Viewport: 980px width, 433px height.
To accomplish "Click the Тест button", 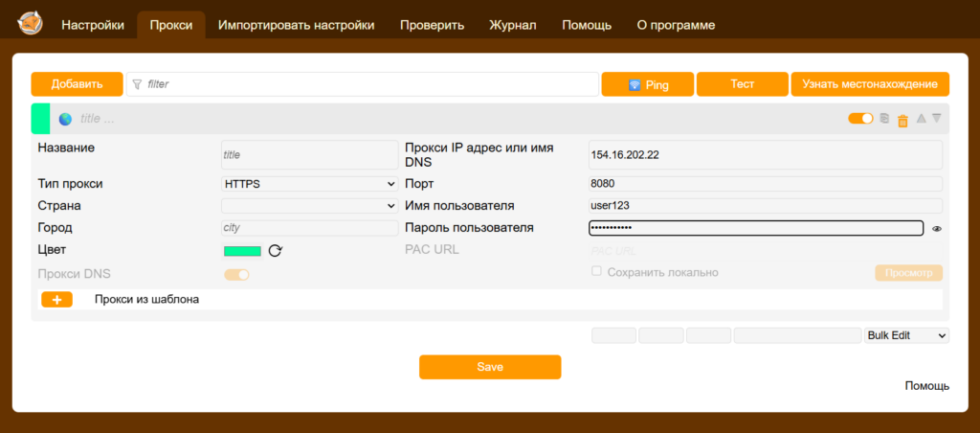I will coord(743,84).
